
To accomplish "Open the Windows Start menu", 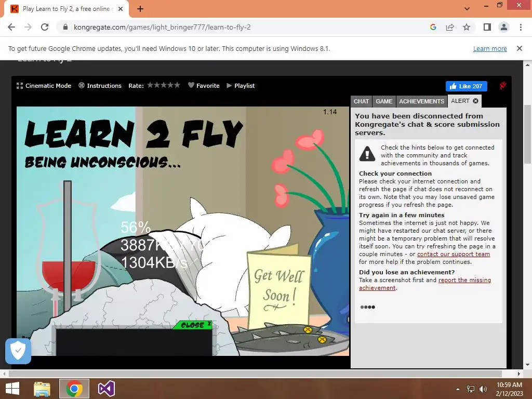I will coord(12,389).
